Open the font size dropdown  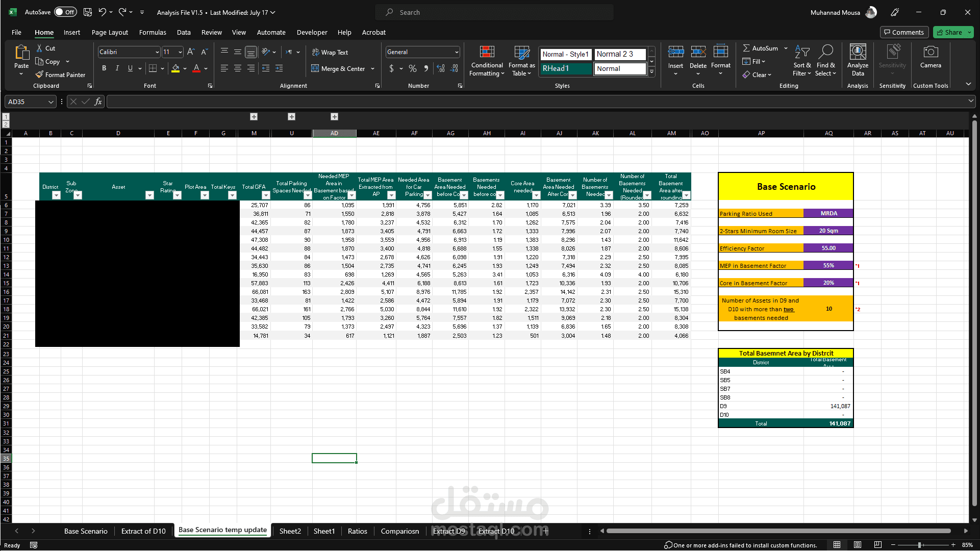[x=180, y=52]
